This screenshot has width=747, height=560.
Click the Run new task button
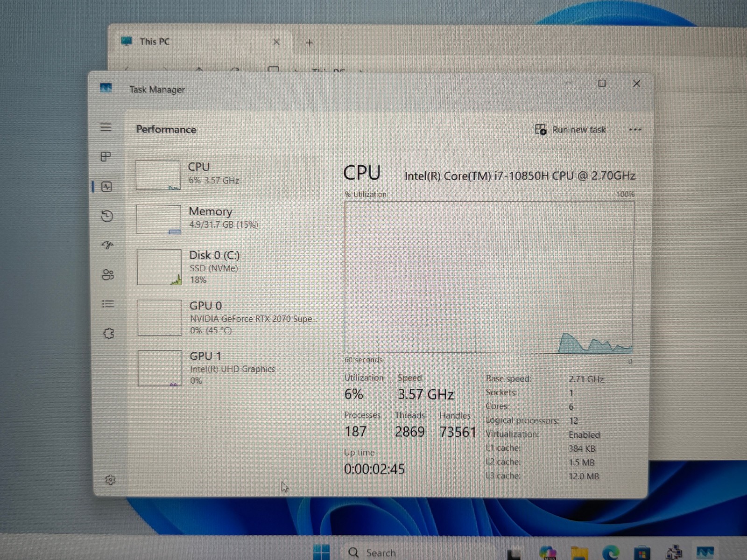tap(570, 129)
